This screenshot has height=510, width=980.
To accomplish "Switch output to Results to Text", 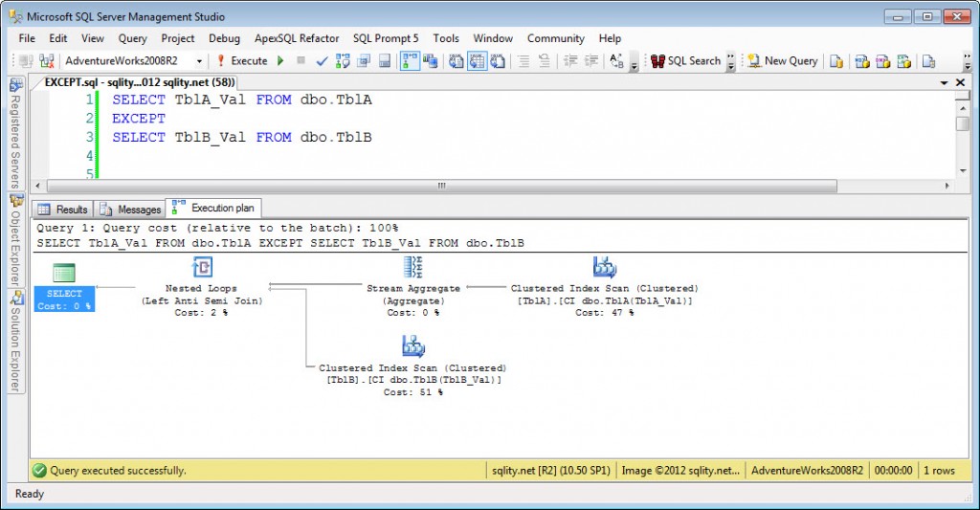I will point(457,60).
